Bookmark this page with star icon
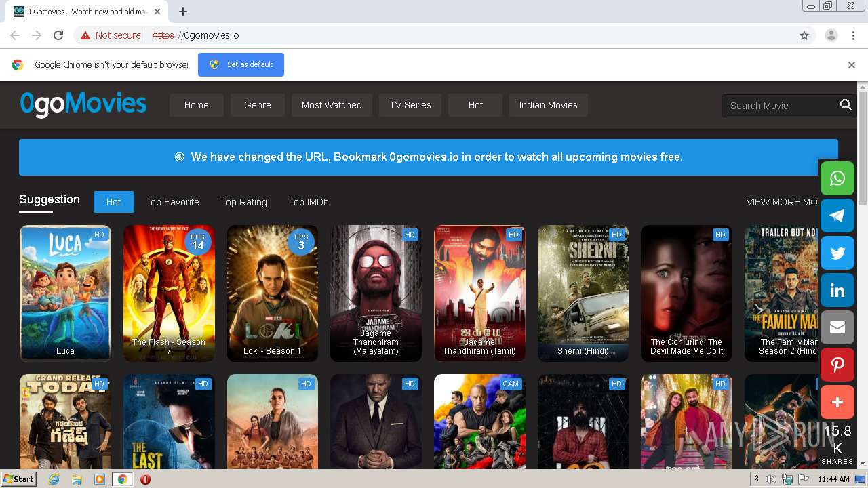 click(804, 35)
